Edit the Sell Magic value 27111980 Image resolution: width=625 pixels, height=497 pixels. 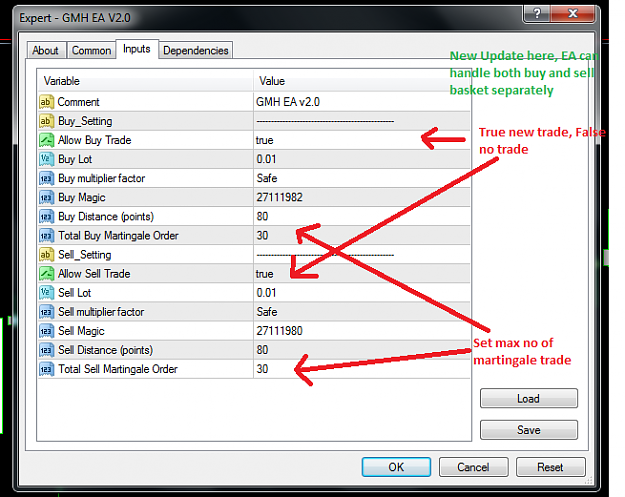click(x=279, y=331)
